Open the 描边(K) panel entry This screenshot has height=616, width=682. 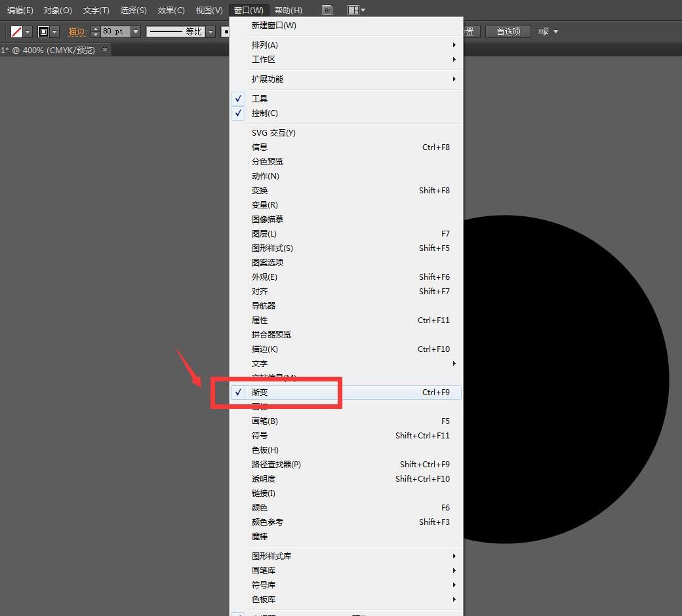(x=346, y=349)
